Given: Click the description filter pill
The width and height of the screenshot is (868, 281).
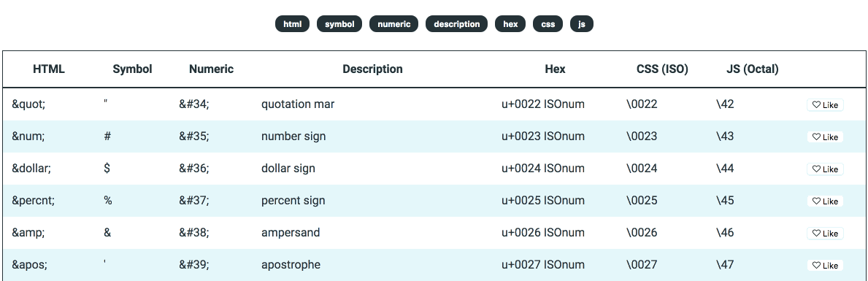Looking at the screenshot, I should [x=457, y=24].
